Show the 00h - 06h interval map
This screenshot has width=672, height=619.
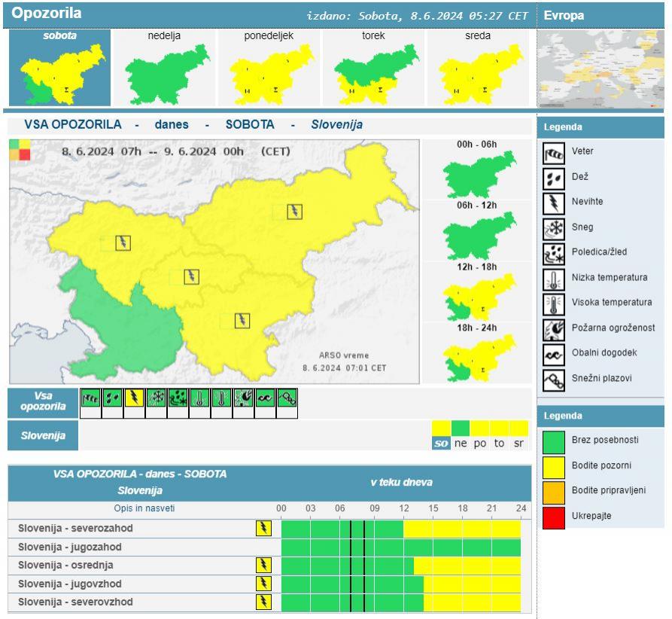[x=478, y=169]
